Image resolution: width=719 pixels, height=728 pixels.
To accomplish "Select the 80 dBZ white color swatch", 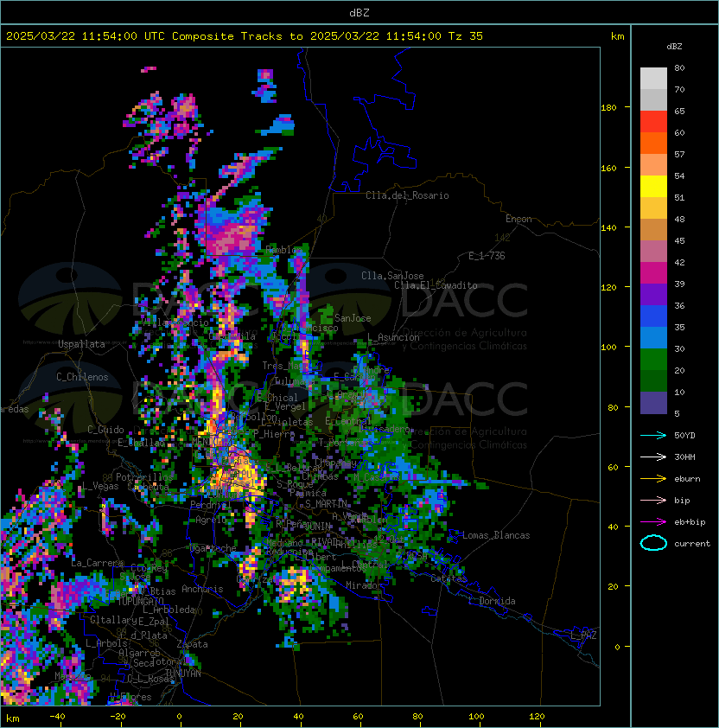I will click(653, 79).
